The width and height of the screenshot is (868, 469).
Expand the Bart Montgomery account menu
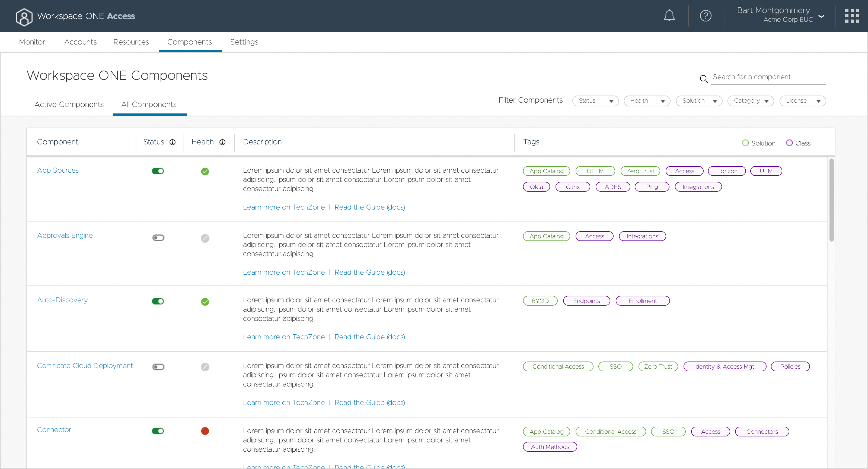821,16
